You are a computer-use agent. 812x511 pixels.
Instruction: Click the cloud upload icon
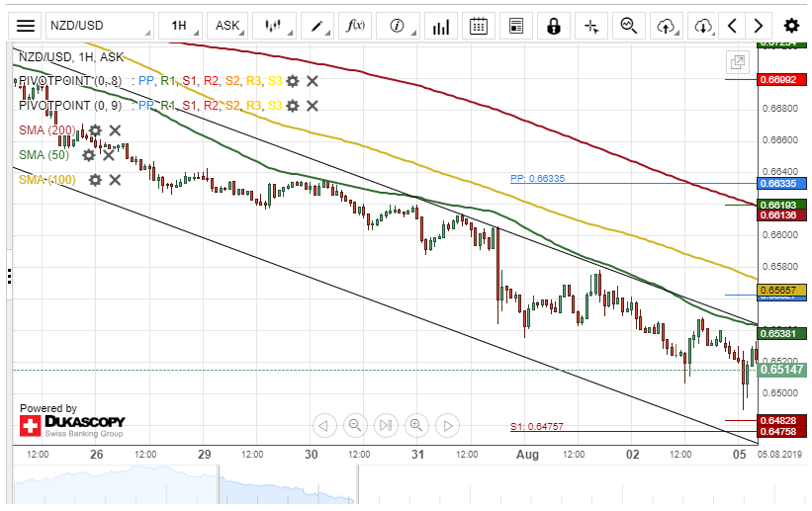(x=666, y=26)
